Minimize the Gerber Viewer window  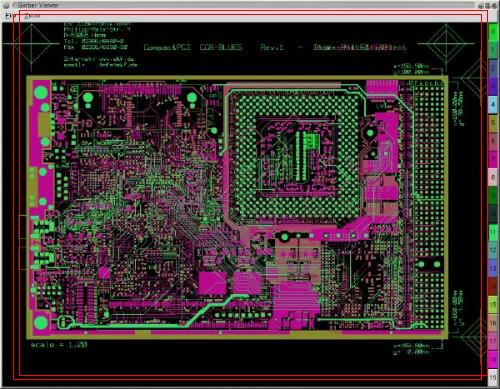point(481,5)
